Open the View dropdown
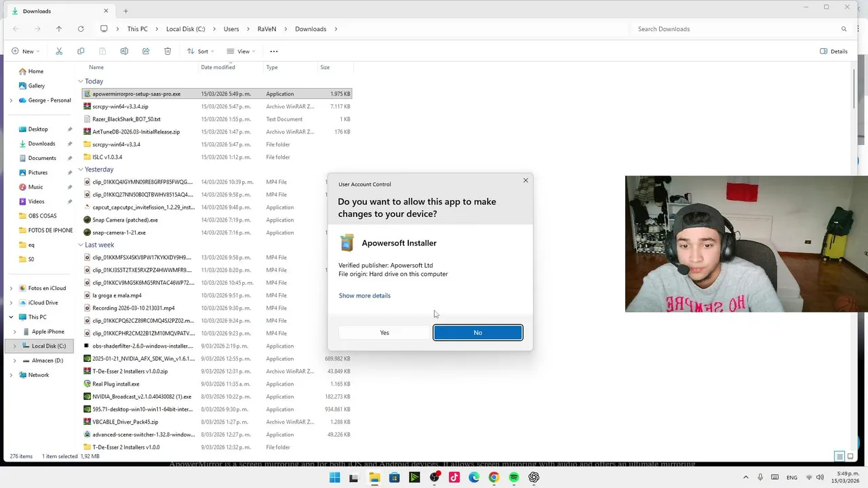 click(241, 52)
